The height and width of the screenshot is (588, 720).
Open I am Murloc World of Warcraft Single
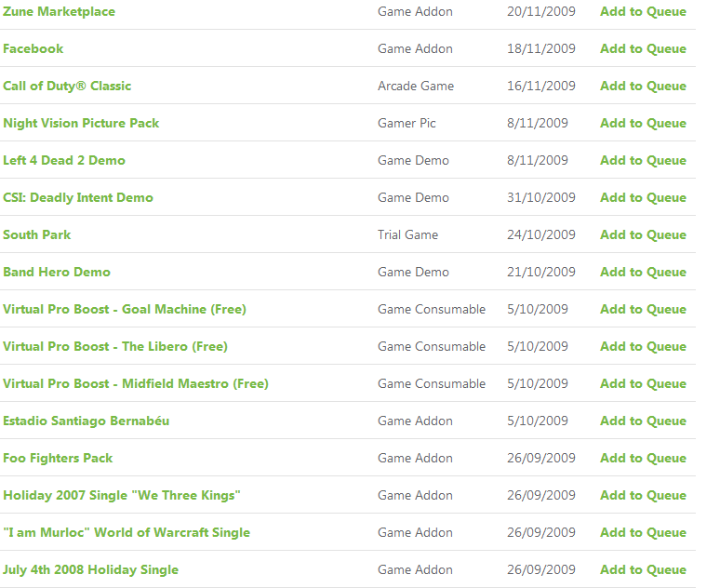(x=127, y=532)
